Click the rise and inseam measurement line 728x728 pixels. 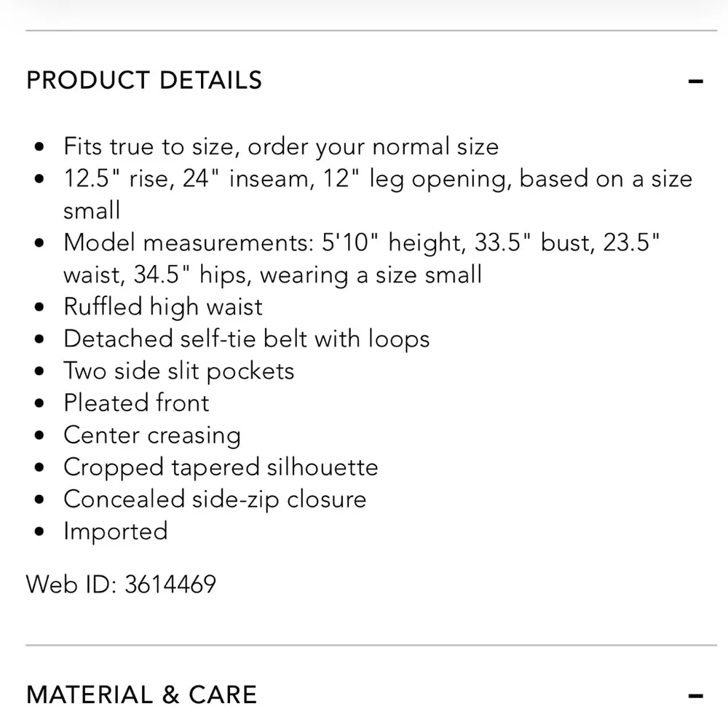coord(378,178)
